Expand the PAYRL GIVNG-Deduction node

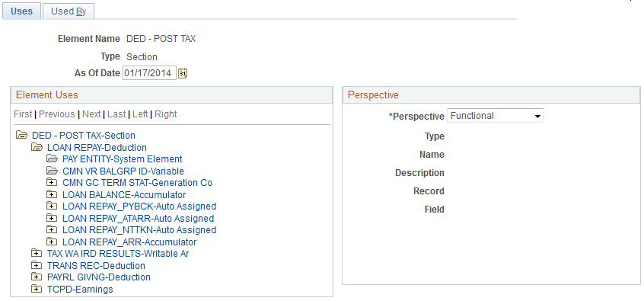36,277
